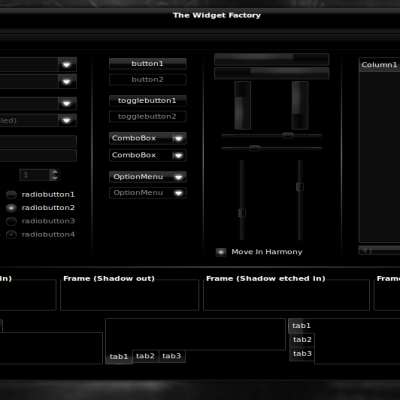This screenshot has height=400, width=400.
Task: Switch to tab3 in the bottom-tabbed notebook
Action: [x=172, y=356]
